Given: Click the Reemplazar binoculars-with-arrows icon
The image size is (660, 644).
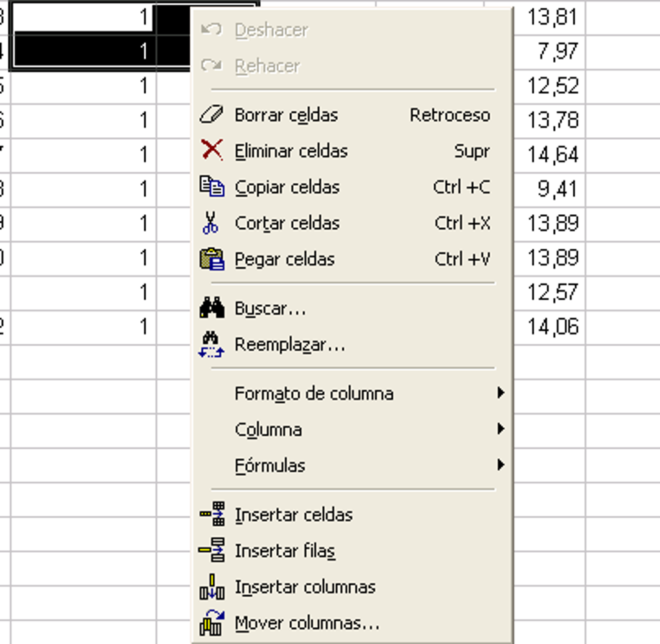Looking at the screenshot, I should click(212, 344).
